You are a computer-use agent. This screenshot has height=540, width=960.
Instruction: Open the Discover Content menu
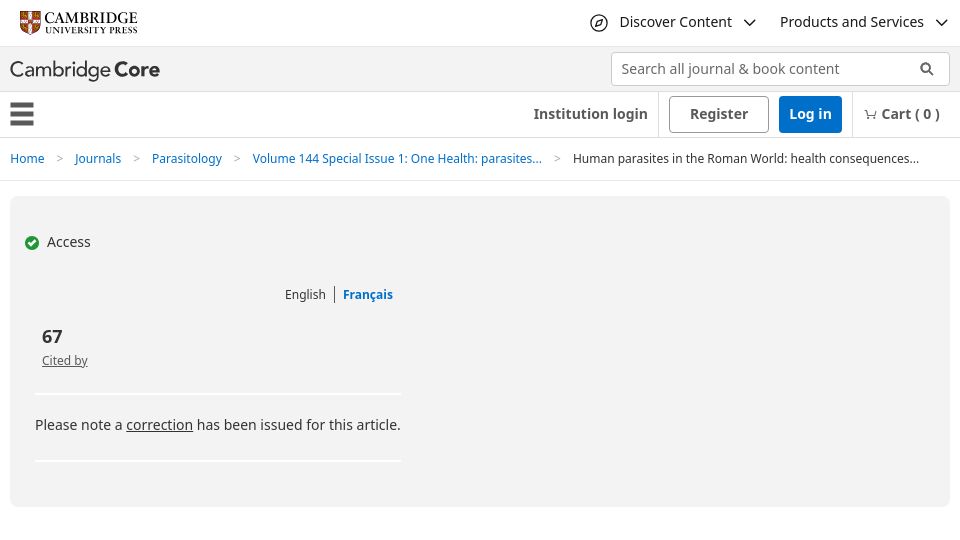675,23
